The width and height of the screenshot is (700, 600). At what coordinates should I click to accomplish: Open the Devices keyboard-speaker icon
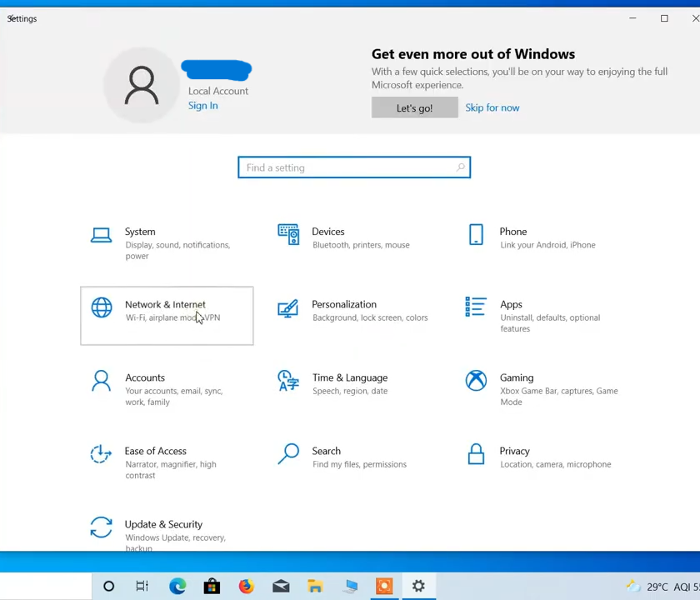[288, 234]
